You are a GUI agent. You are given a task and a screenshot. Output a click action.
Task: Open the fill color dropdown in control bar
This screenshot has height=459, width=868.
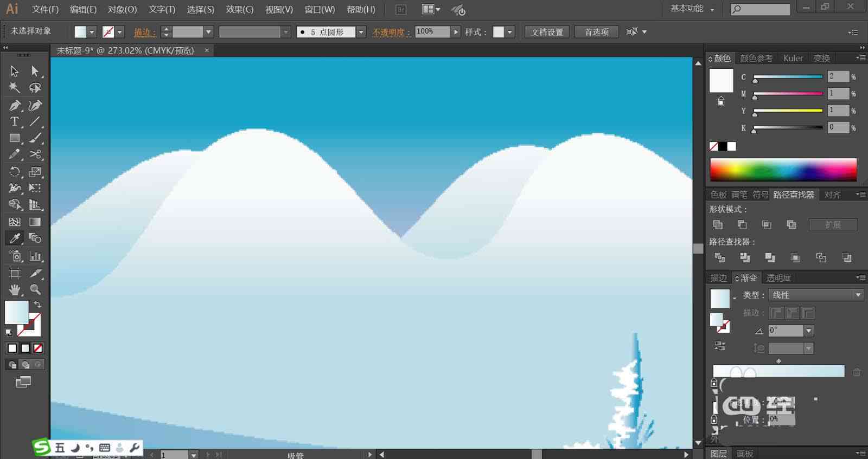click(92, 32)
